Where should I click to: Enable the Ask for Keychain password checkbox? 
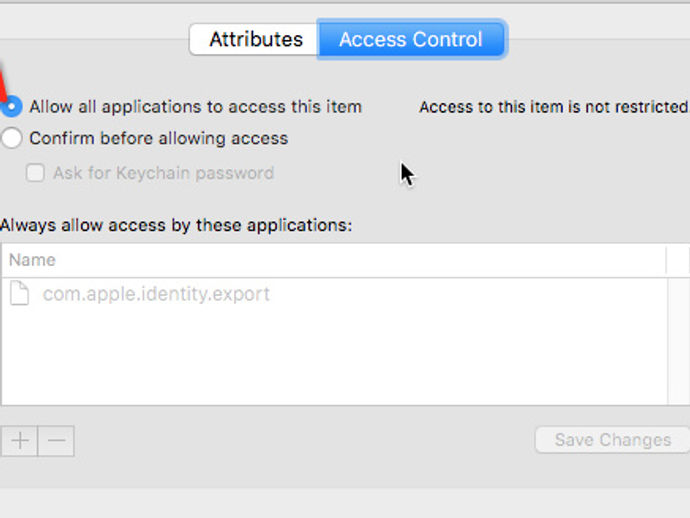pyautogui.click(x=35, y=173)
